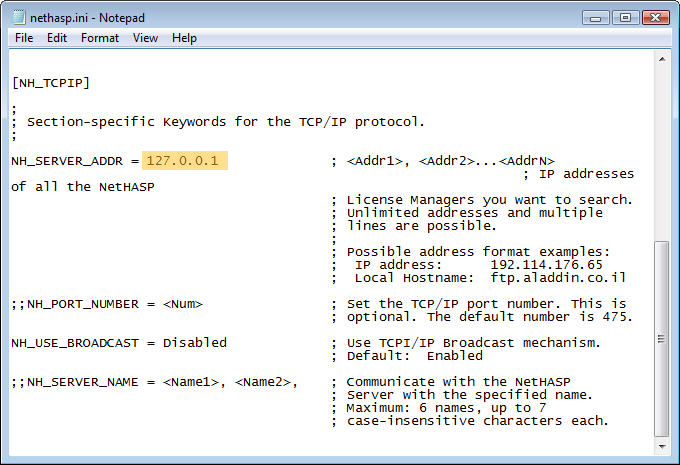
Task: Click the Disabled value of NH_USE_BROADCAST
Action: tap(195, 343)
